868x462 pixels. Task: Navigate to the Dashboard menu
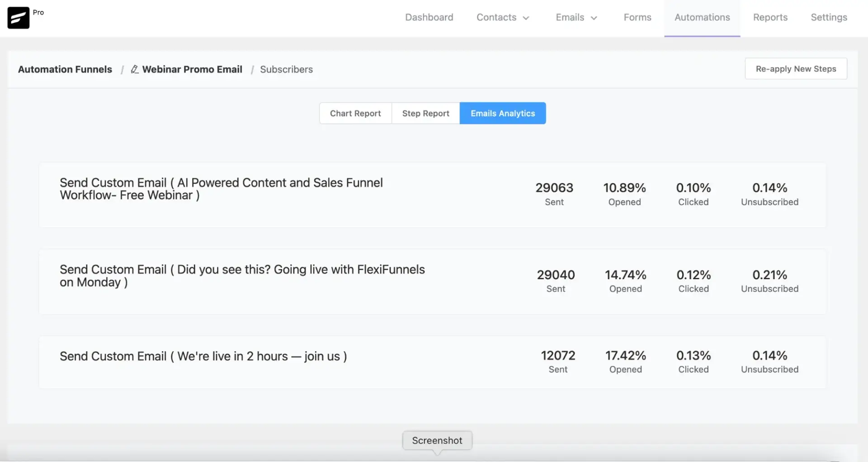pos(429,17)
